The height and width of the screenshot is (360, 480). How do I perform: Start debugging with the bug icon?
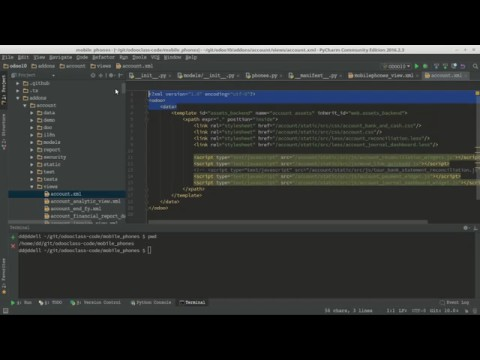425,66
